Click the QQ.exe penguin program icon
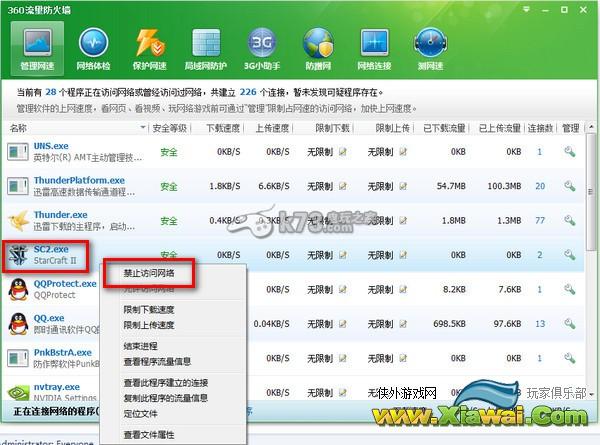 (x=18, y=324)
